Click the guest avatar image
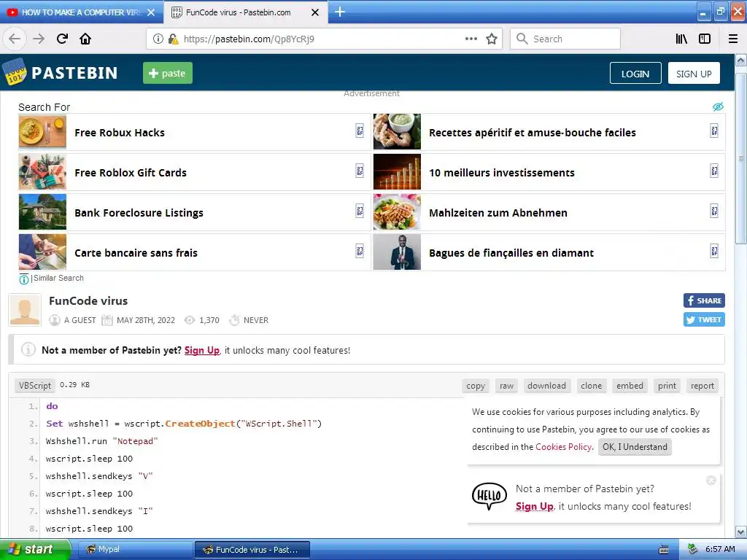 pyautogui.click(x=25, y=311)
